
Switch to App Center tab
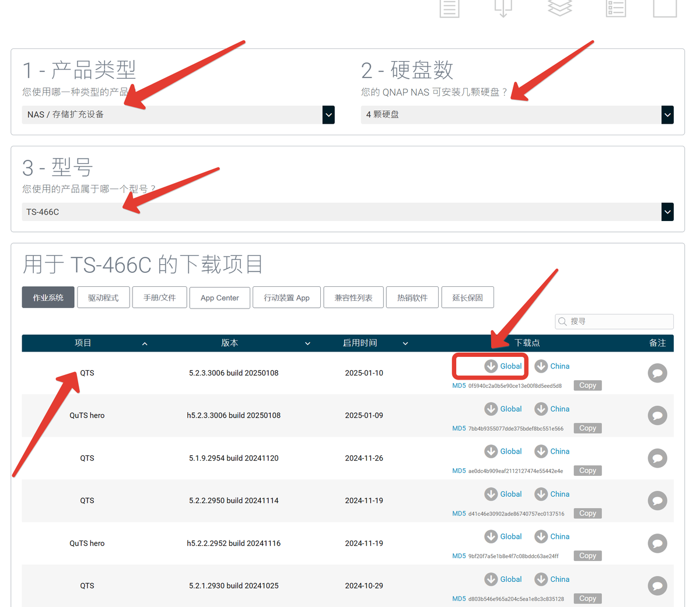220,297
